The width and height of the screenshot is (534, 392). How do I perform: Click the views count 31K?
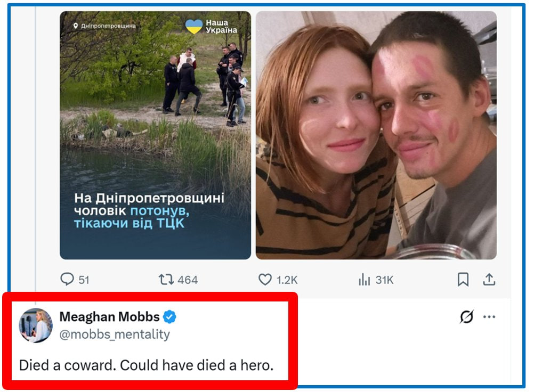384,280
